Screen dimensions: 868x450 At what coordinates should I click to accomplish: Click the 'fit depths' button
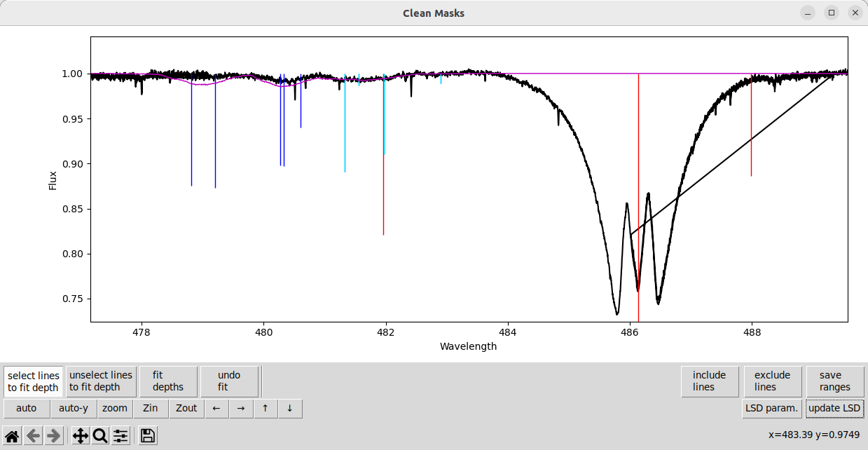click(x=168, y=381)
